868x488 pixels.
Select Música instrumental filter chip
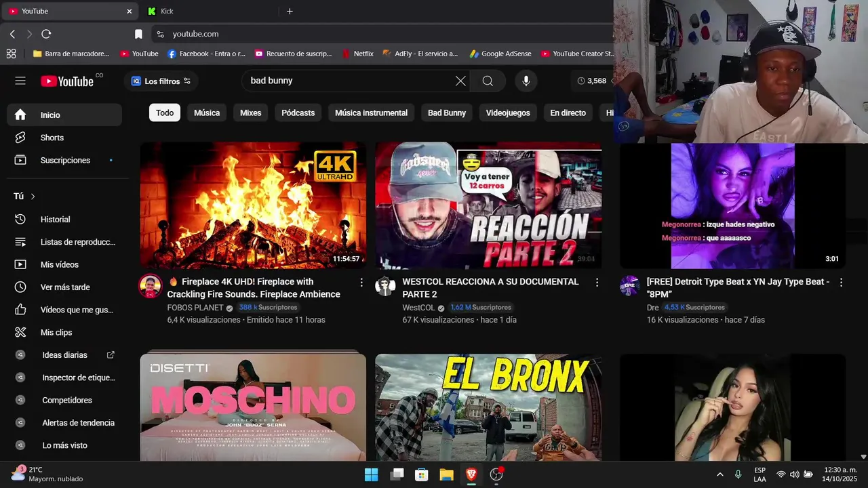tap(371, 113)
